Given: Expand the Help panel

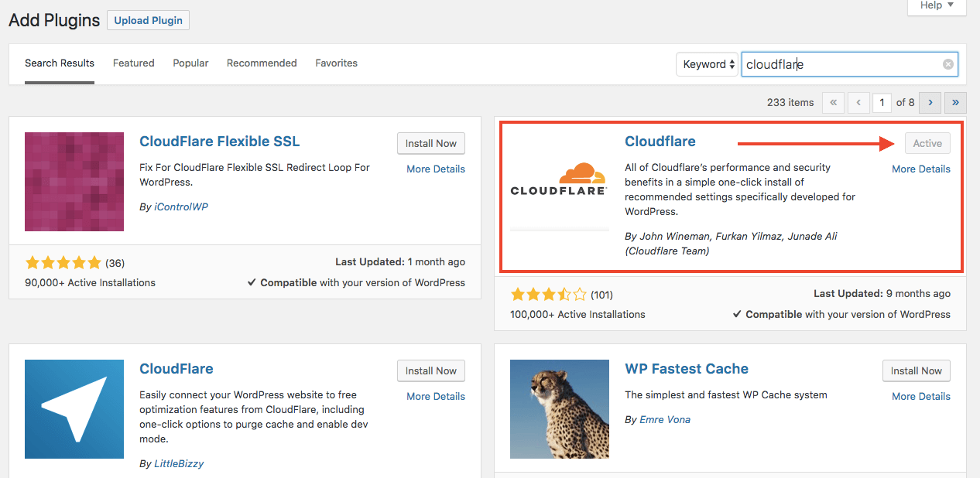Looking at the screenshot, I should pos(937,6).
